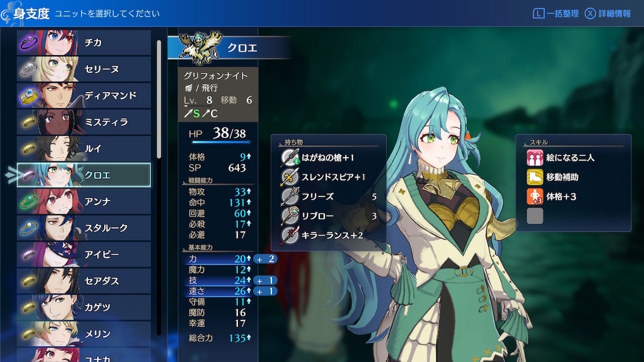644x362 pixels.
Task: Click the empty gray skill slot
Action: point(535,216)
